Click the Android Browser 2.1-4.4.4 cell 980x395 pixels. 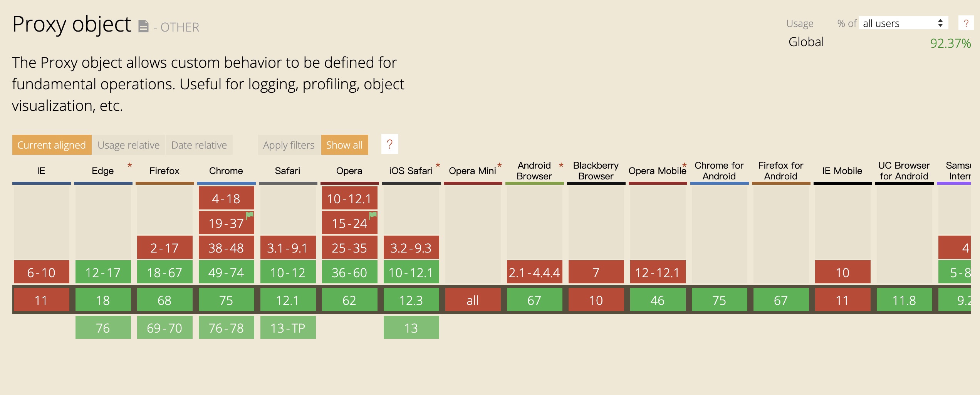[534, 273]
